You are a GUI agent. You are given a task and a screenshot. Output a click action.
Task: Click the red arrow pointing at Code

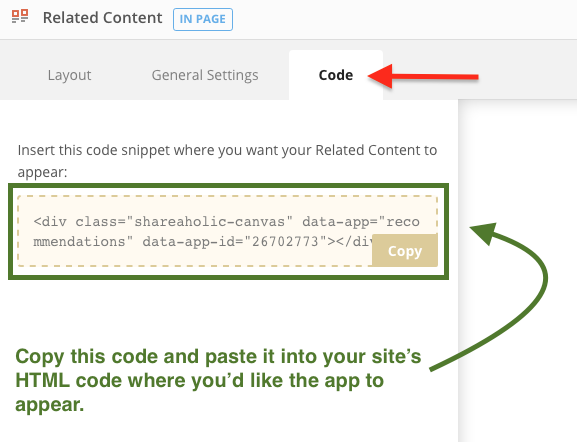423,77
